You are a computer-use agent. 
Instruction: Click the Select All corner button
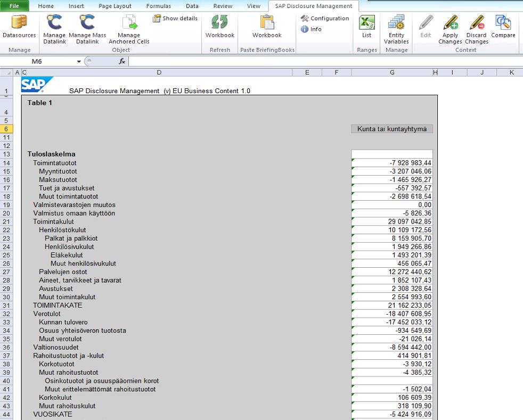6,72
